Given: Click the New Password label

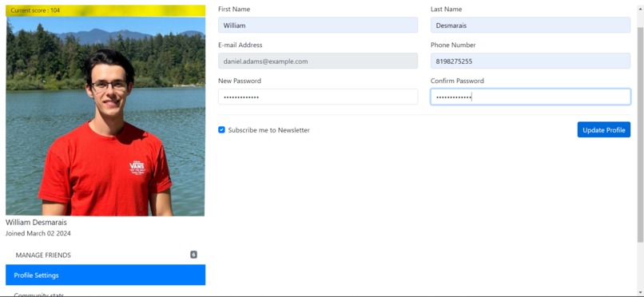Looking at the screenshot, I should coord(240,81).
